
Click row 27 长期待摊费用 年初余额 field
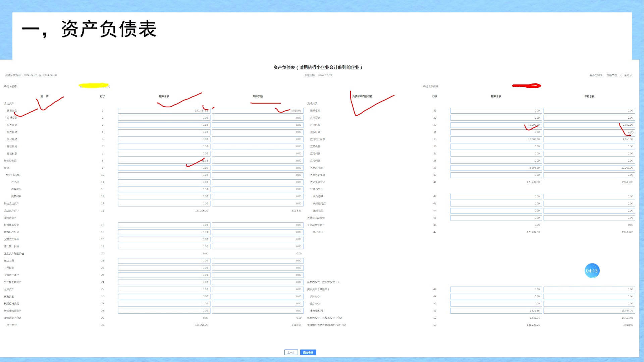[x=258, y=304]
